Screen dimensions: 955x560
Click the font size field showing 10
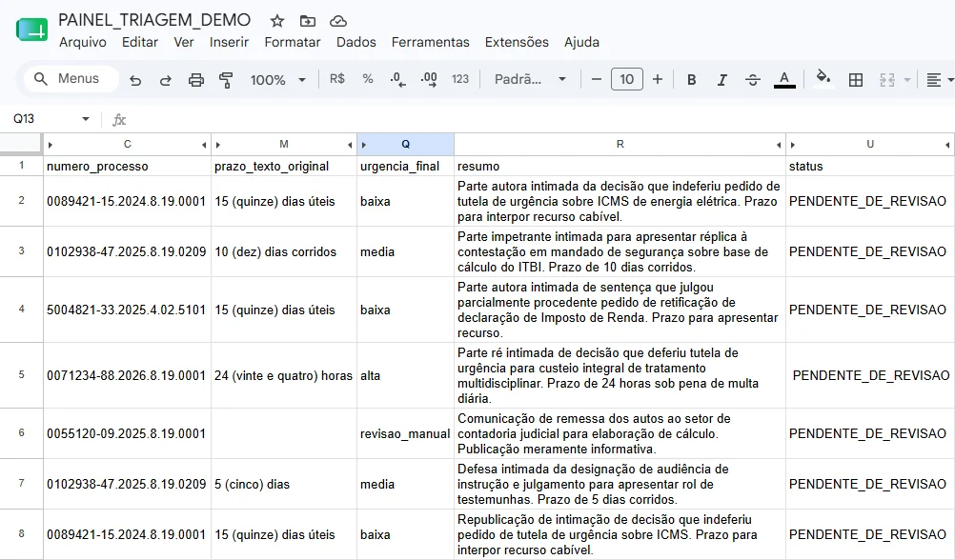tap(627, 79)
